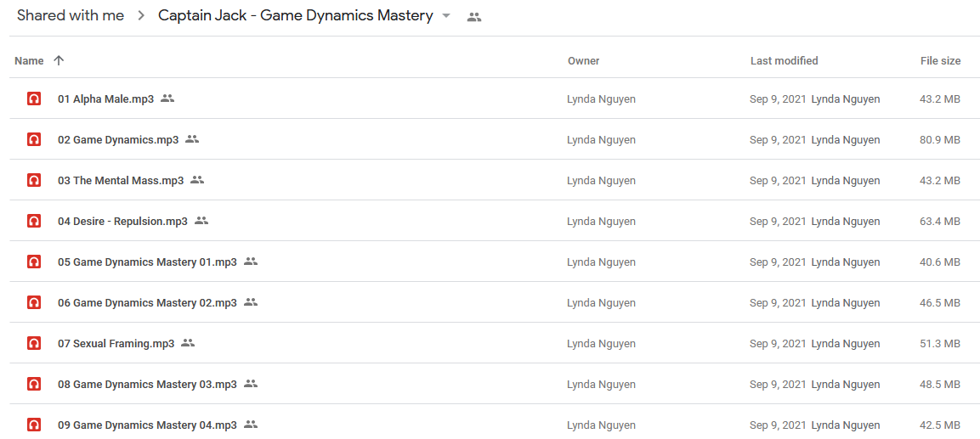Screen dimensions: 980x439
Task: Sort by Last modified column header
Action: pos(784,60)
